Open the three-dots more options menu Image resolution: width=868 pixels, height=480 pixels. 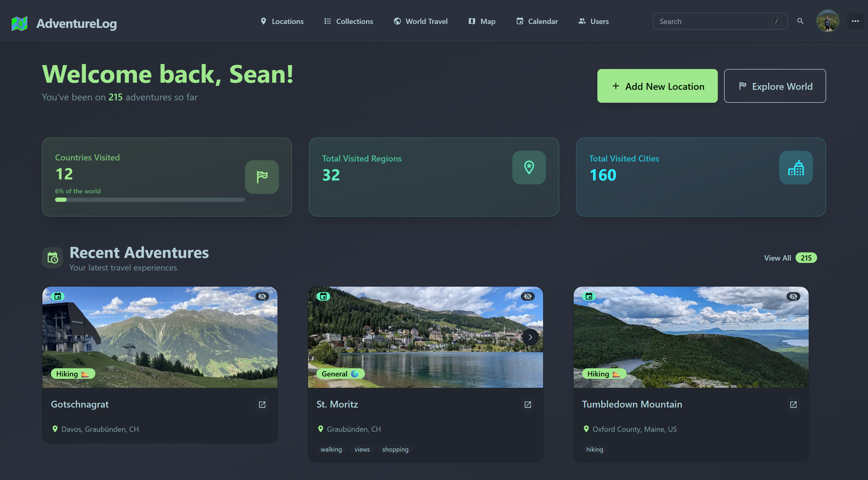(855, 21)
